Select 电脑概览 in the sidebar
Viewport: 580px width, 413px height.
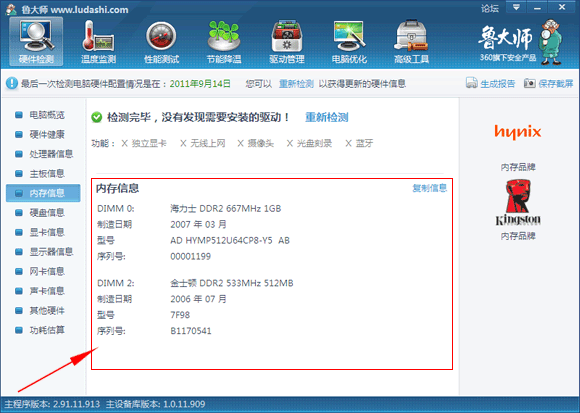[x=43, y=115]
